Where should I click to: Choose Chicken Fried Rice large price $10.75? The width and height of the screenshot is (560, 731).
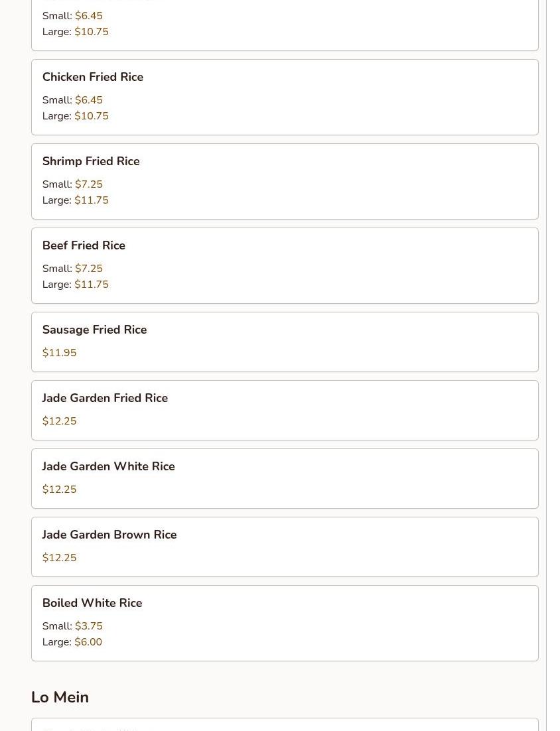click(x=92, y=116)
